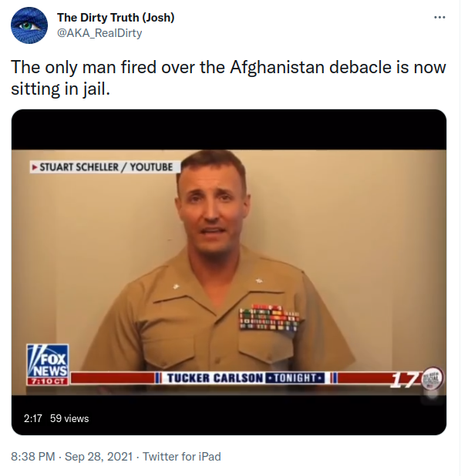Click the @AKA_RealDirty handle
The image size is (468, 476).
[x=99, y=33]
